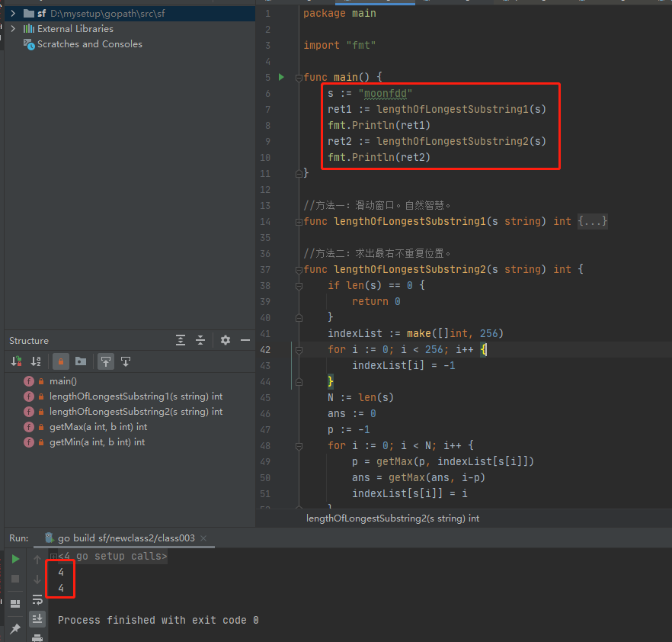This screenshot has width=672, height=642.
Task: Go up the stack trace arrow
Action: [37, 559]
